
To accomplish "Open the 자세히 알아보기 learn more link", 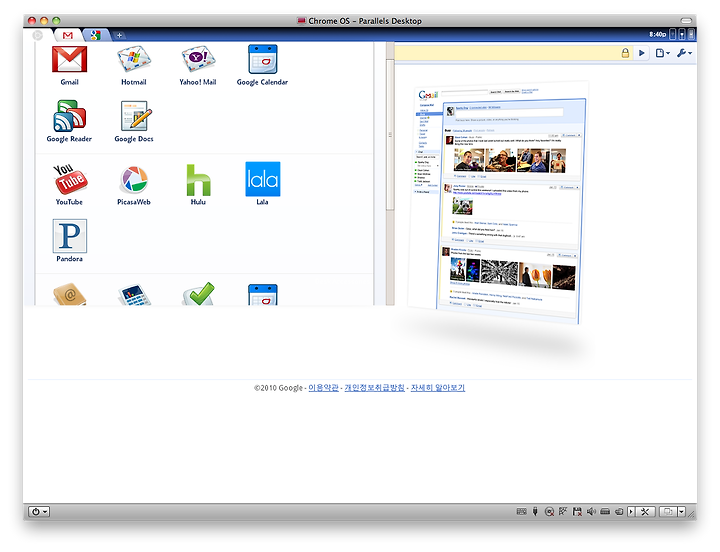I will [x=438, y=388].
